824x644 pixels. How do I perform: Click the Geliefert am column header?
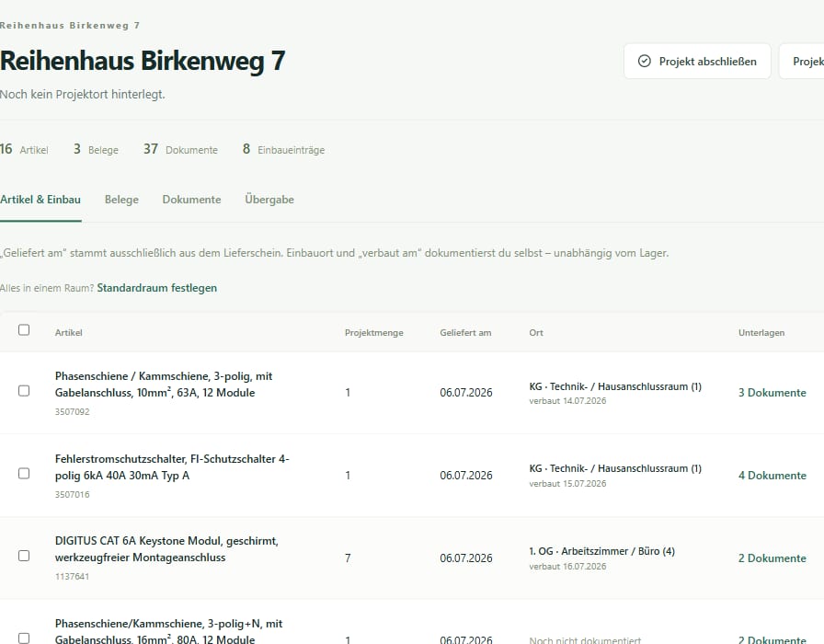[x=465, y=333]
